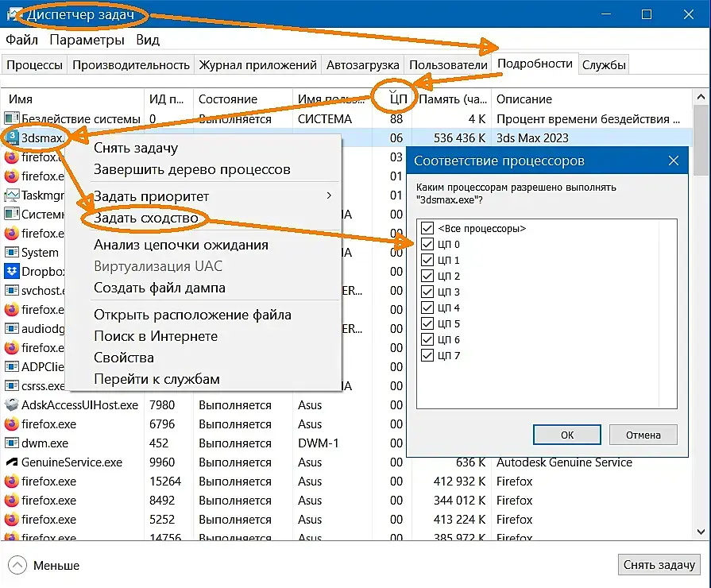Screen dimensions: 711x588
Task: Click the audiodg process icon
Action: click(x=12, y=328)
